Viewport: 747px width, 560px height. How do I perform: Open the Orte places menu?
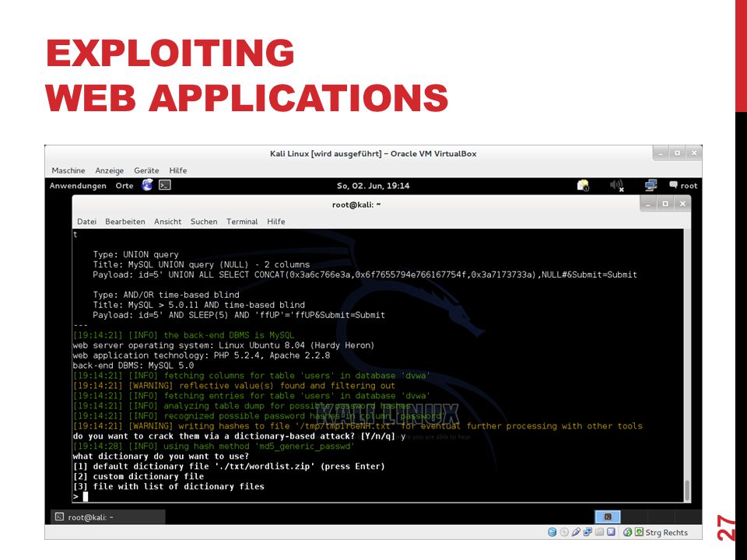click(124, 186)
